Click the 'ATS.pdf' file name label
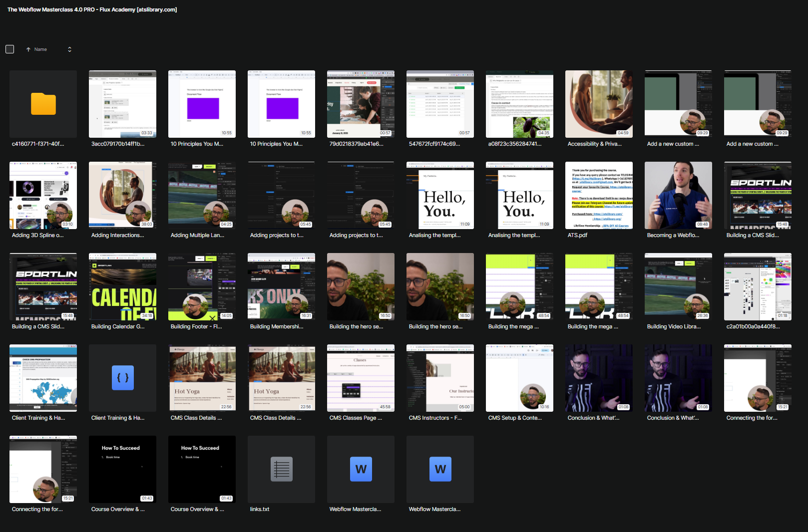Image resolution: width=808 pixels, height=532 pixels. point(577,236)
